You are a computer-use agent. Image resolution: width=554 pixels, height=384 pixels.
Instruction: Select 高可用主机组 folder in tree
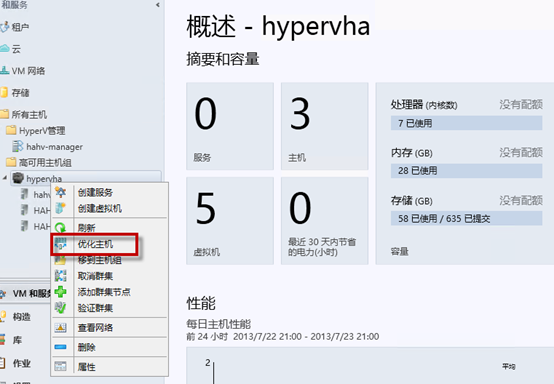point(45,162)
